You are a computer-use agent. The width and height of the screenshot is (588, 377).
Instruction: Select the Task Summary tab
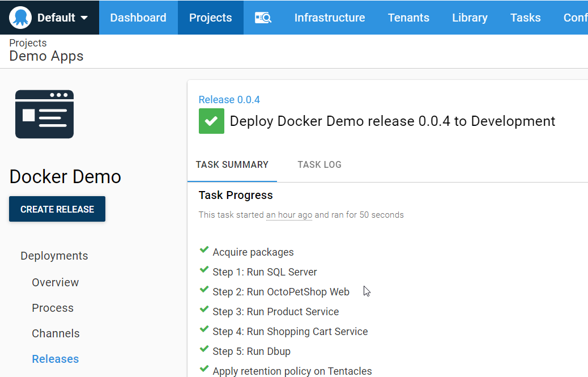232,165
